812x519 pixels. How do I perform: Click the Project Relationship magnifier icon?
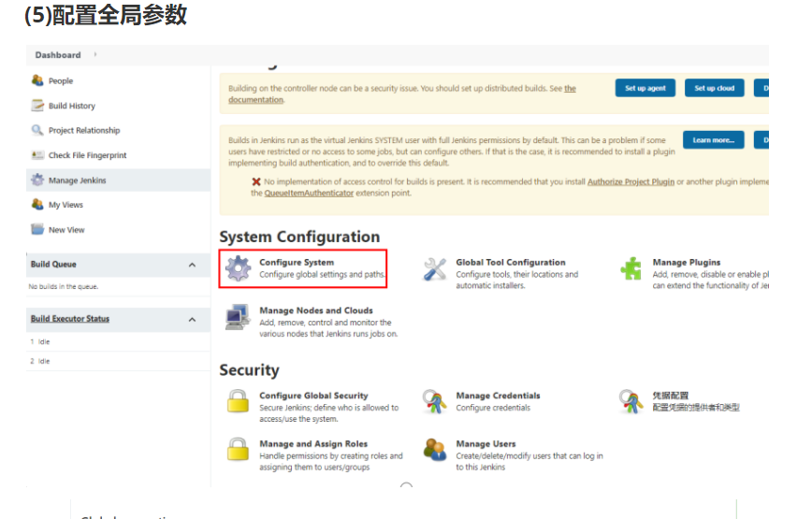click(x=37, y=130)
